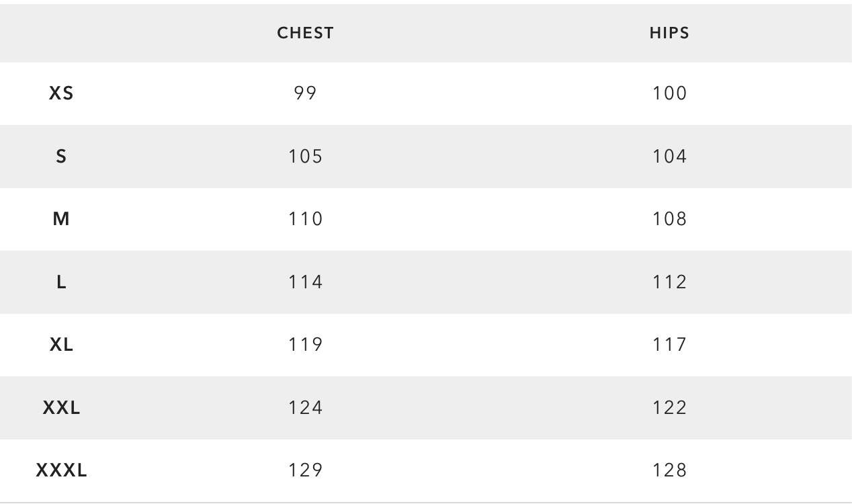Screen dimensions: 852x504
Task: Click the XXXL size row label
Action: (61, 470)
